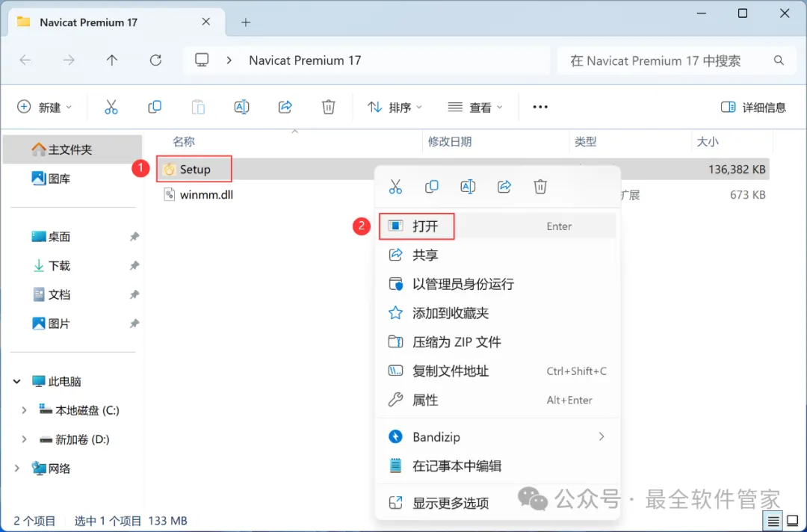Click the PC monitor icon in the address bar

[x=202, y=61]
